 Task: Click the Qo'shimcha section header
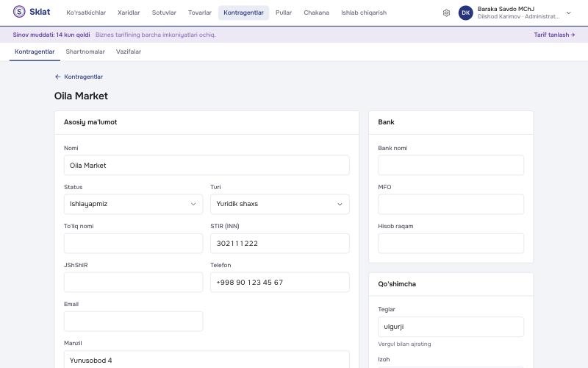pyautogui.click(x=397, y=284)
